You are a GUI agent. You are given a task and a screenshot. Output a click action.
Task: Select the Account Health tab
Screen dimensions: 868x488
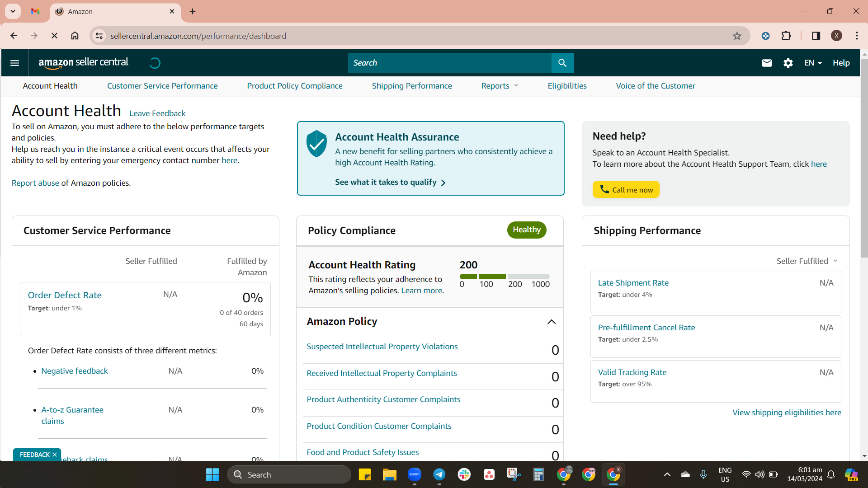[x=50, y=86]
